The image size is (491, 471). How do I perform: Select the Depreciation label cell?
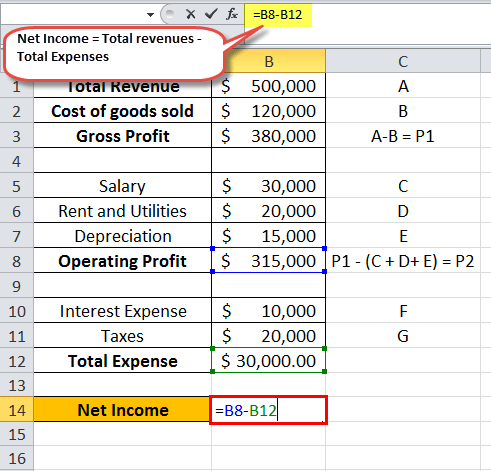click(122, 236)
